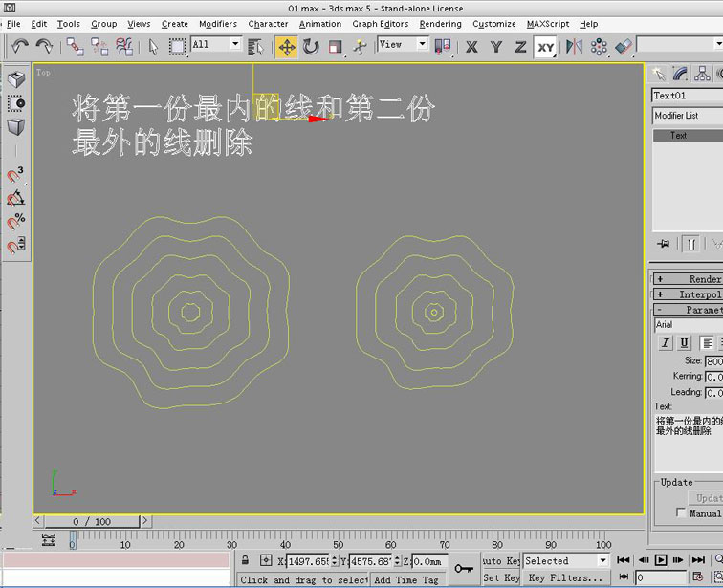The width and height of the screenshot is (723, 588).
Task: Restrict transform to X axis
Action: [x=471, y=47]
